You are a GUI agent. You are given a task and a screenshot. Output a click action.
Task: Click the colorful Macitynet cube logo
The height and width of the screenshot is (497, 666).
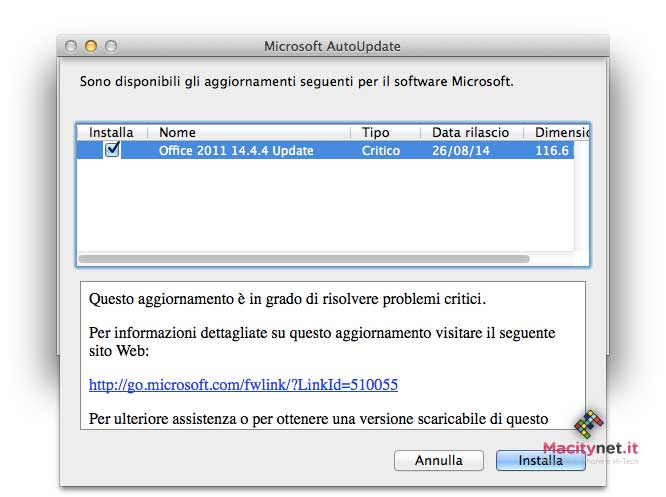click(x=589, y=425)
